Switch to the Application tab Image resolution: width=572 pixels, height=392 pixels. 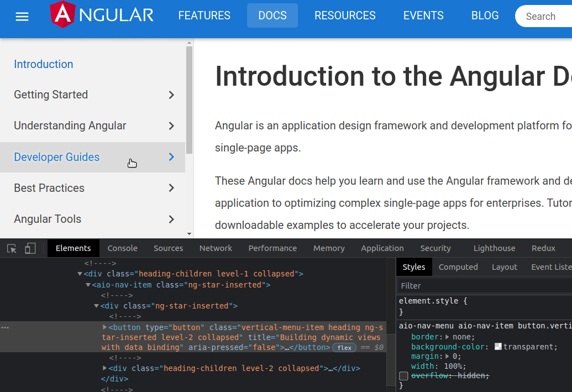click(x=382, y=248)
